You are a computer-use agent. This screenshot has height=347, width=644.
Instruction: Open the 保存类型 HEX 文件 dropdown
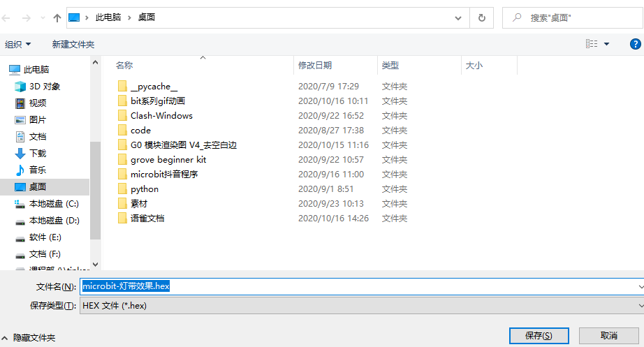click(x=361, y=306)
